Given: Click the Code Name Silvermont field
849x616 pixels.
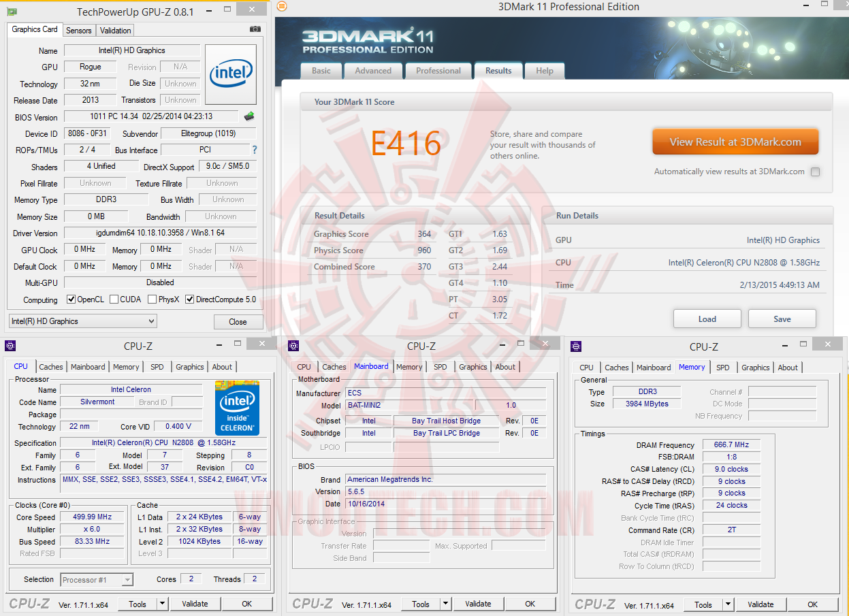Looking at the screenshot, I should [x=97, y=402].
